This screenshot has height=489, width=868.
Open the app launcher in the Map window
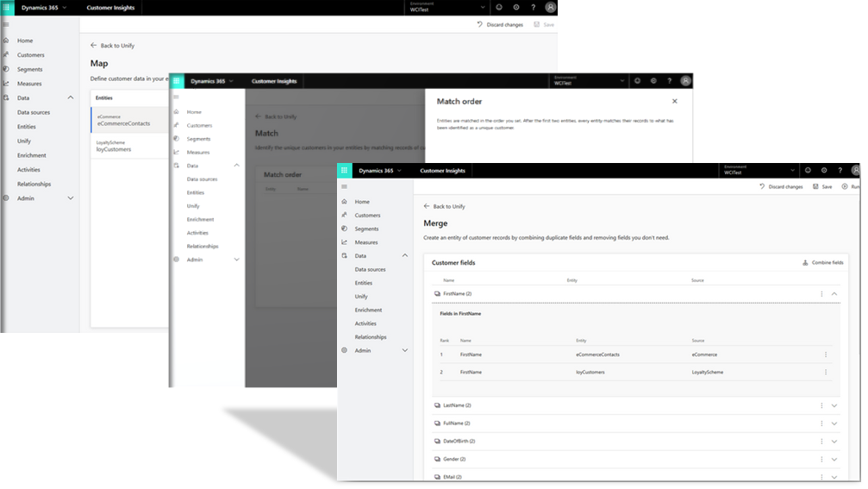coord(6,7)
